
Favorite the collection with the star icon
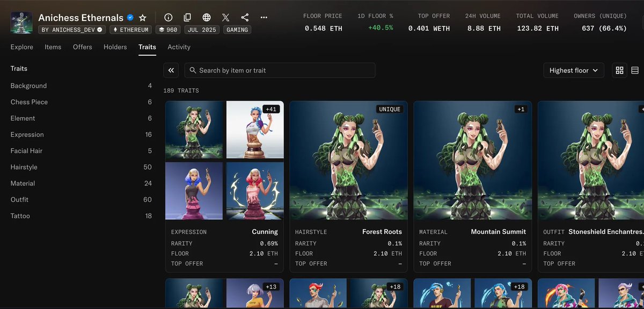pyautogui.click(x=143, y=18)
